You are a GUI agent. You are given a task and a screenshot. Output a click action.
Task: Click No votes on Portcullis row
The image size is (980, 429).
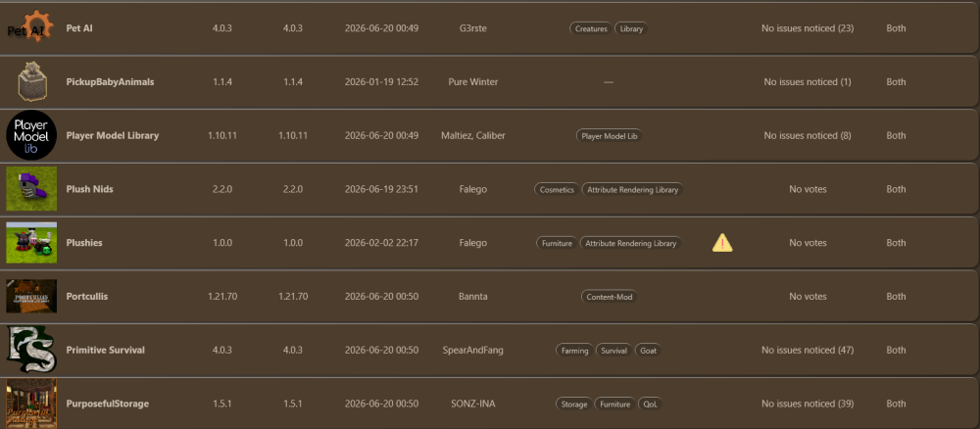click(x=808, y=296)
